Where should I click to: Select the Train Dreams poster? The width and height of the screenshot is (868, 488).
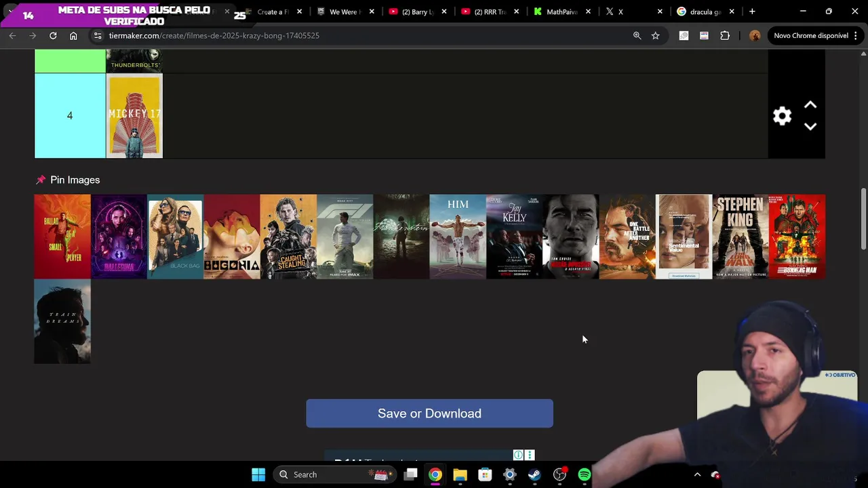coord(62,322)
